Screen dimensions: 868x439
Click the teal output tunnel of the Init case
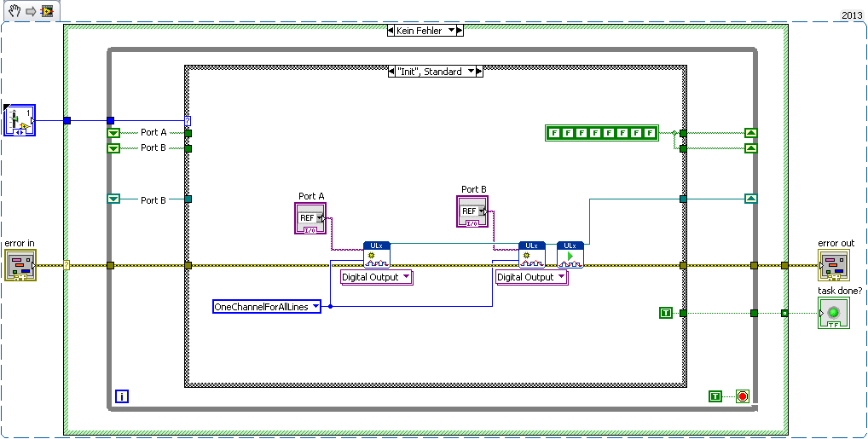(683, 199)
